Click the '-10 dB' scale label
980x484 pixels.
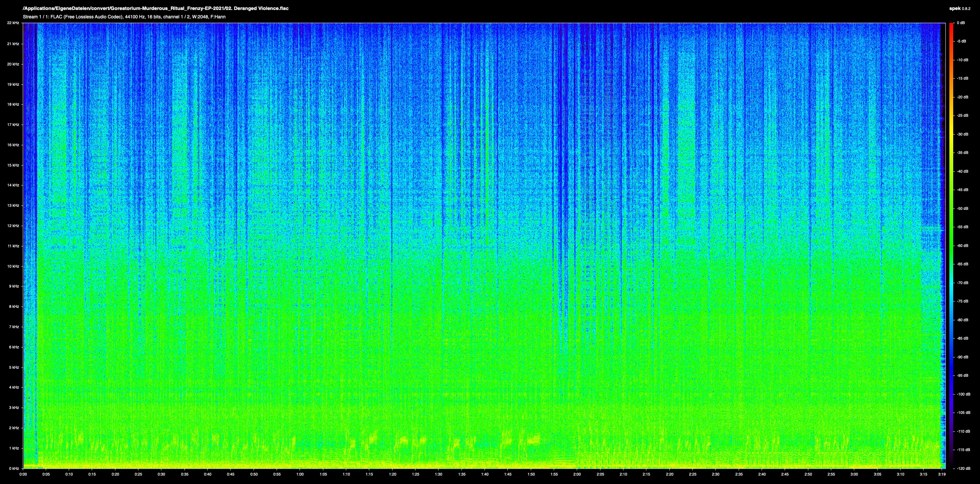click(x=962, y=60)
